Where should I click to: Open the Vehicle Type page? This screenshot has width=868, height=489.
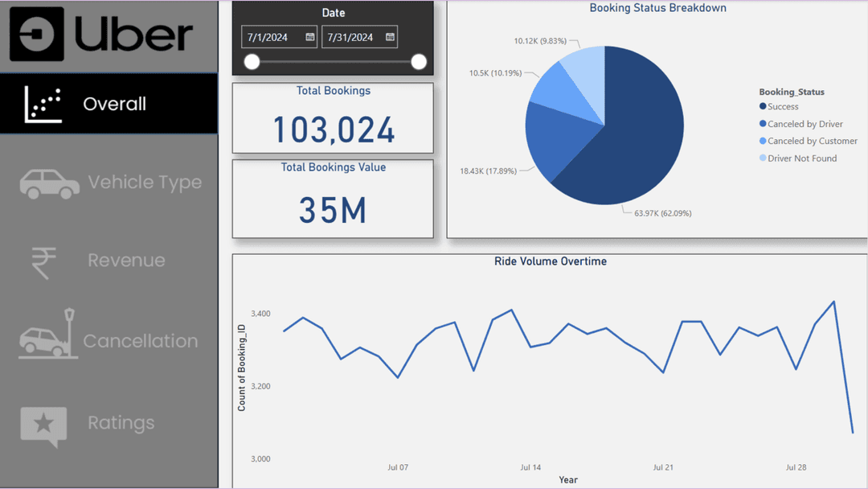point(145,183)
